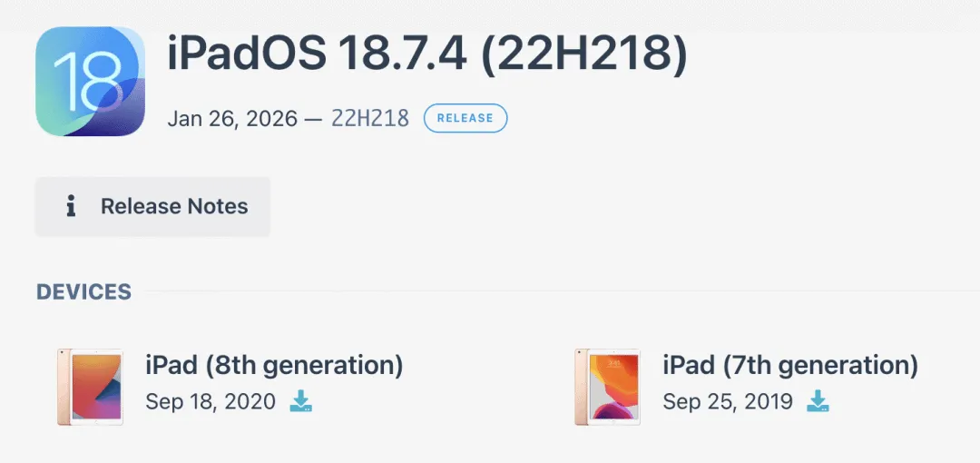The image size is (980, 463).
Task: Download firmware for iPad (7th generation)
Action: pyautogui.click(x=818, y=401)
